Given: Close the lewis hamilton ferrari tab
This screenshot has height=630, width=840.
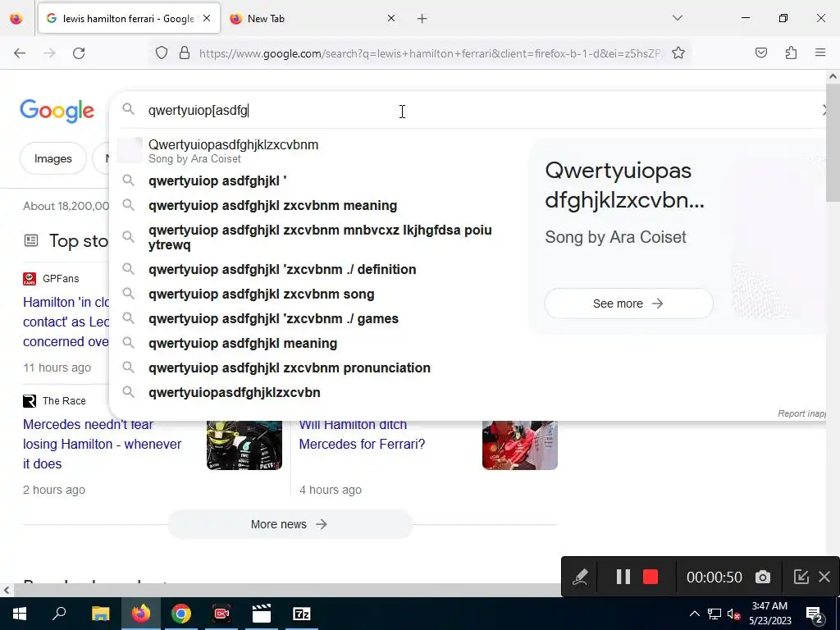Looking at the screenshot, I should pyautogui.click(x=207, y=18).
